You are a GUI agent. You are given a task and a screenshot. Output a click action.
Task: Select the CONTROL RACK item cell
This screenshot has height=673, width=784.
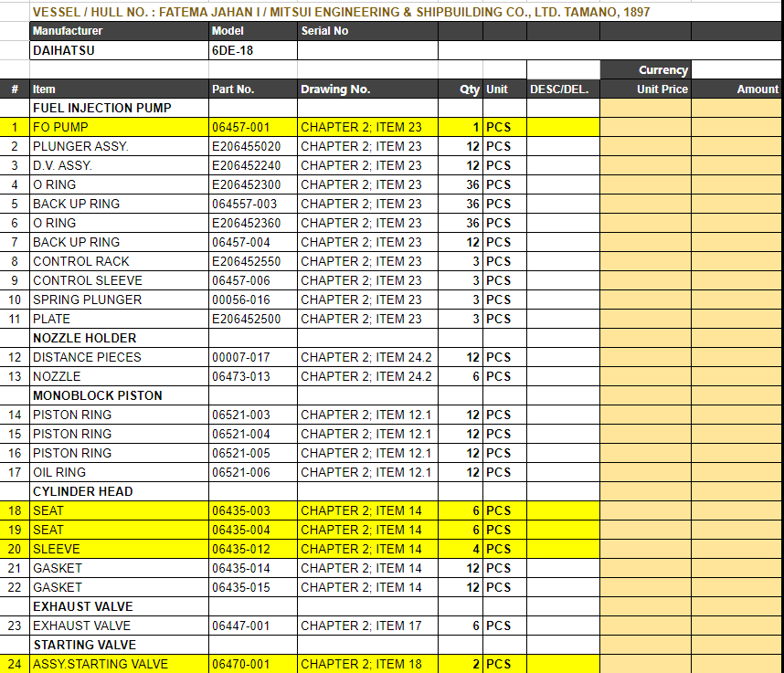tap(119, 261)
